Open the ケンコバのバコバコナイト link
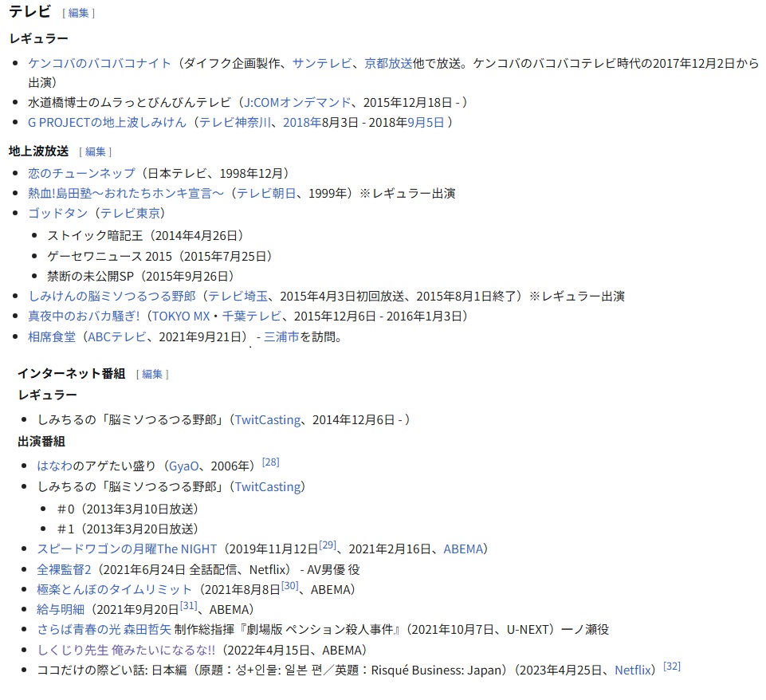Image resolution: width=766 pixels, height=700 pixels. click(x=100, y=64)
